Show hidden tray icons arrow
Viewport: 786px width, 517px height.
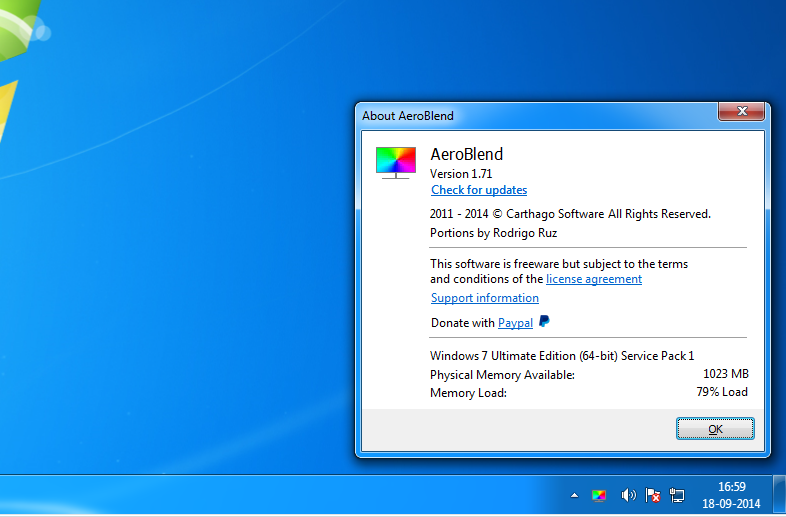tap(574, 495)
